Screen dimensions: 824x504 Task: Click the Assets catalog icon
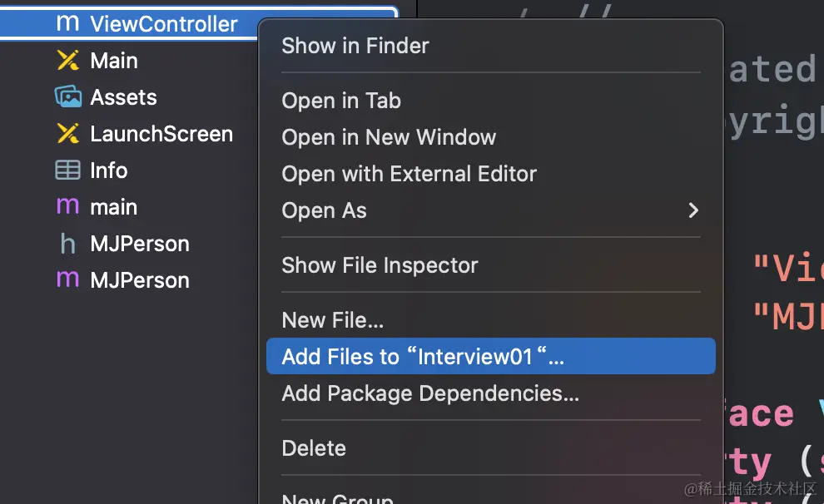click(x=67, y=97)
